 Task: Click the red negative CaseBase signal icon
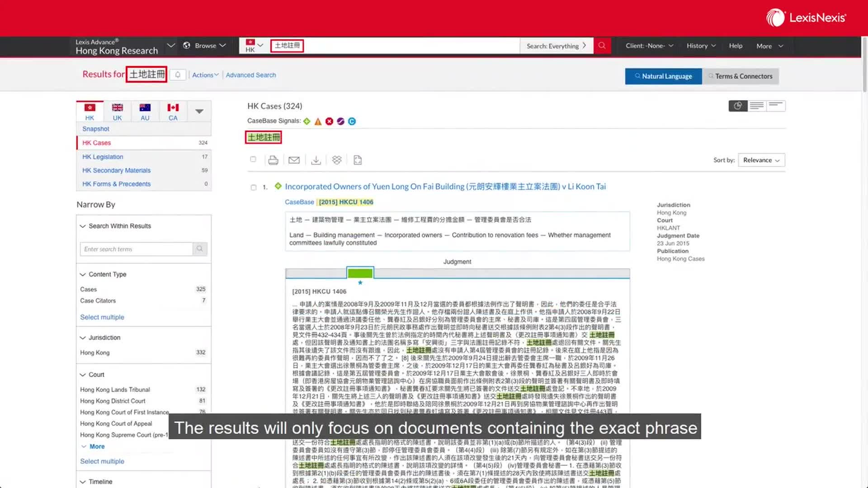[x=329, y=121]
